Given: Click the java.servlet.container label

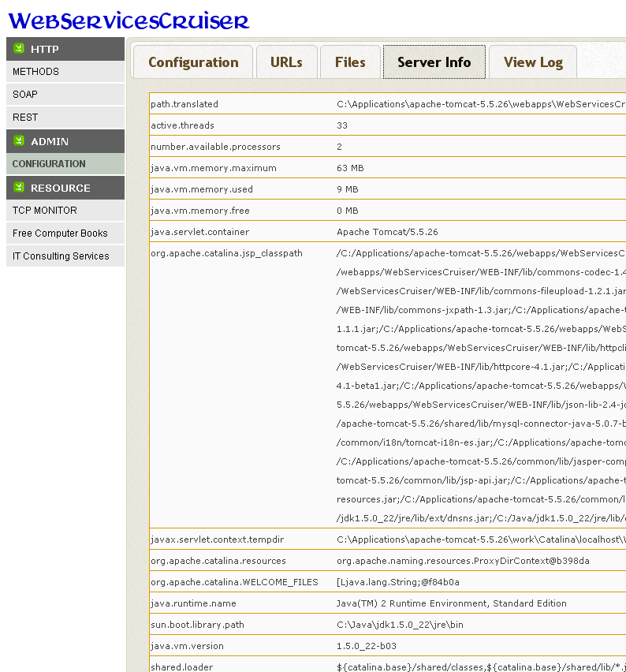Looking at the screenshot, I should pos(199,232).
